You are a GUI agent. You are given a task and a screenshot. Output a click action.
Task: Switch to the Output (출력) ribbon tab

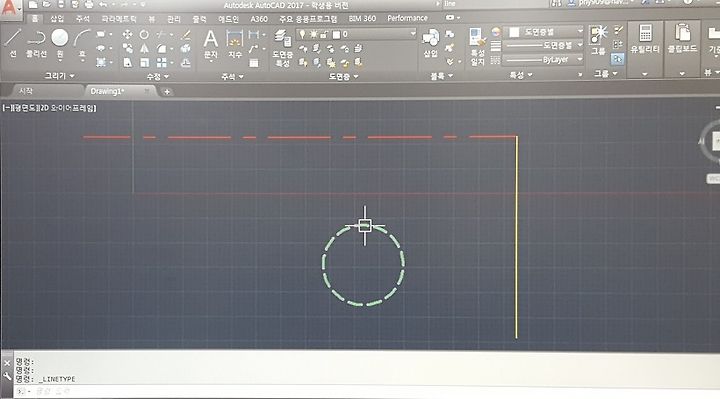(199, 19)
